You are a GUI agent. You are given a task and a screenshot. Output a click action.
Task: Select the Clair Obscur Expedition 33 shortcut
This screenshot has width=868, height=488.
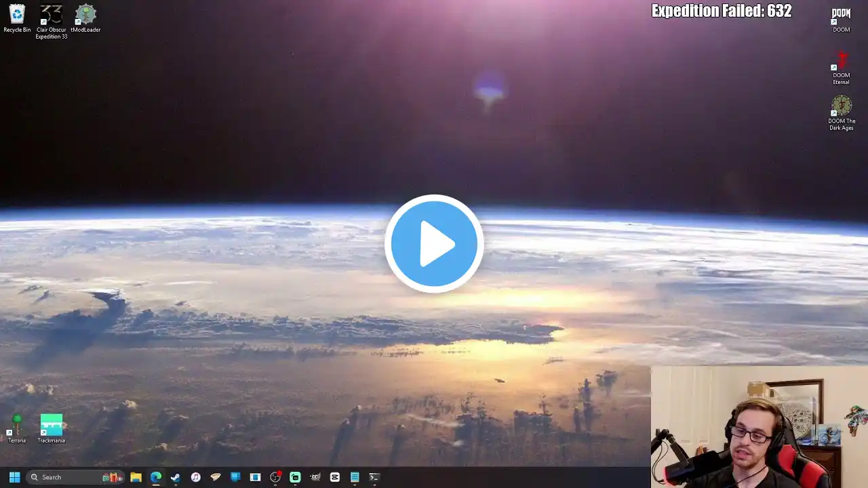pyautogui.click(x=52, y=22)
